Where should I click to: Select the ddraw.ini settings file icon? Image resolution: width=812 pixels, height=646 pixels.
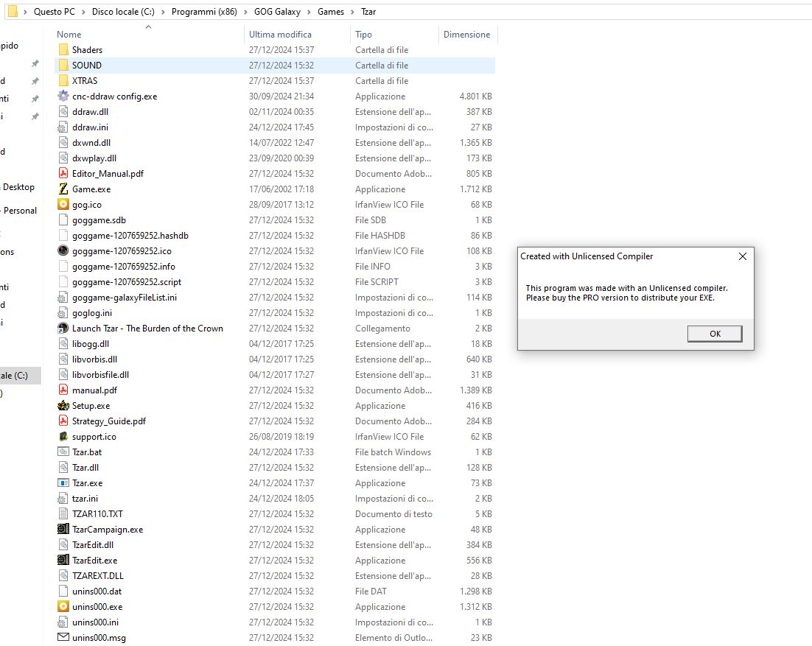click(63, 127)
